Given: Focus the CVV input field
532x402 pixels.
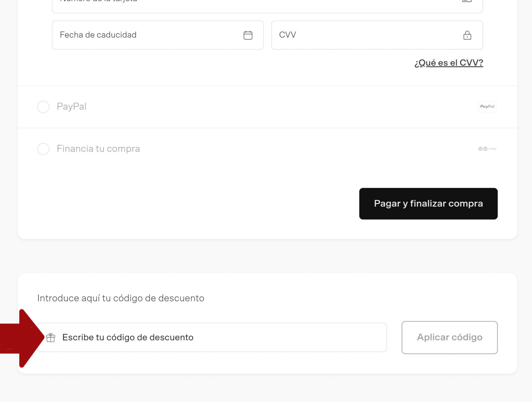Looking at the screenshot, I should click(364, 35).
